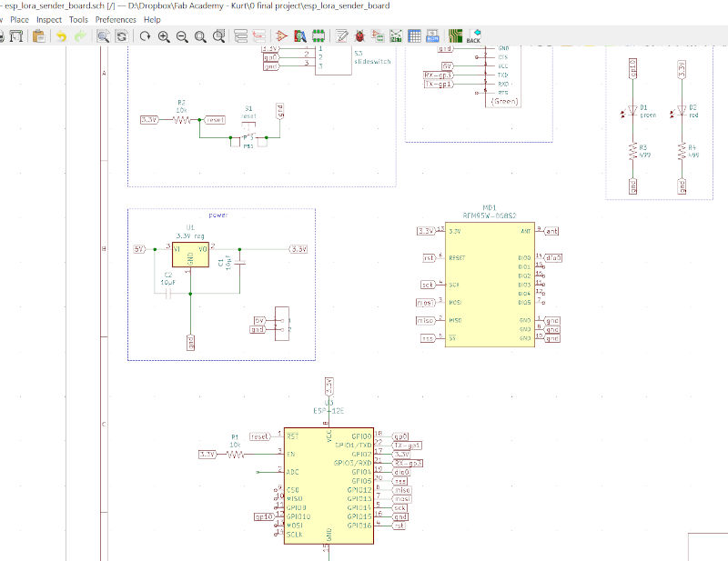728x561 pixels.
Task: Assign PCB footprints to symbols
Action: point(378,36)
